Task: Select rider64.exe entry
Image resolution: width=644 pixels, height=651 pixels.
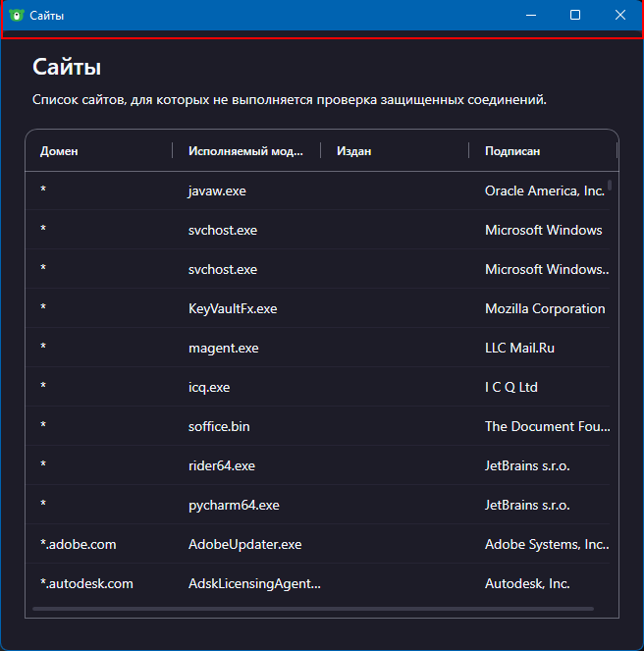Action: pos(222,465)
